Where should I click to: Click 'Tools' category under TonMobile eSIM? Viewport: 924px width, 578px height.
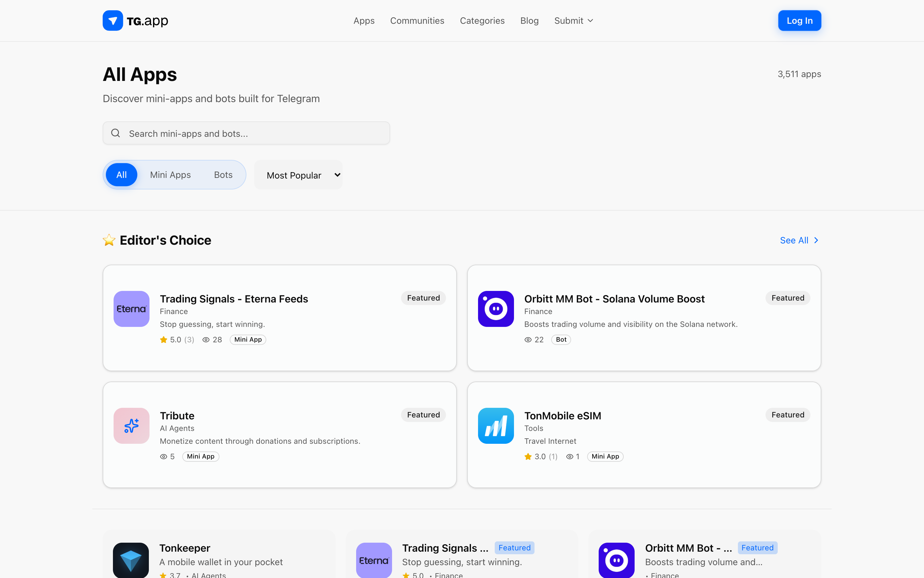[534, 428]
